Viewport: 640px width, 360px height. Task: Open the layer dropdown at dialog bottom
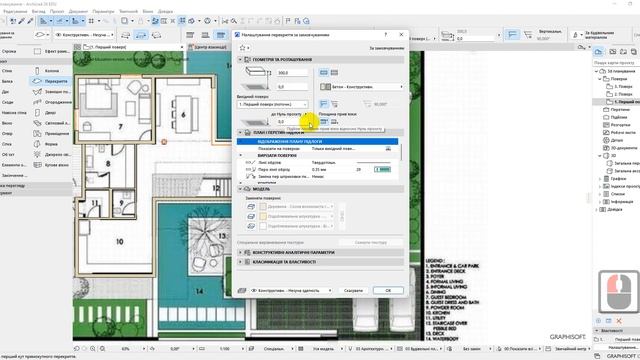[x=291, y=291]
